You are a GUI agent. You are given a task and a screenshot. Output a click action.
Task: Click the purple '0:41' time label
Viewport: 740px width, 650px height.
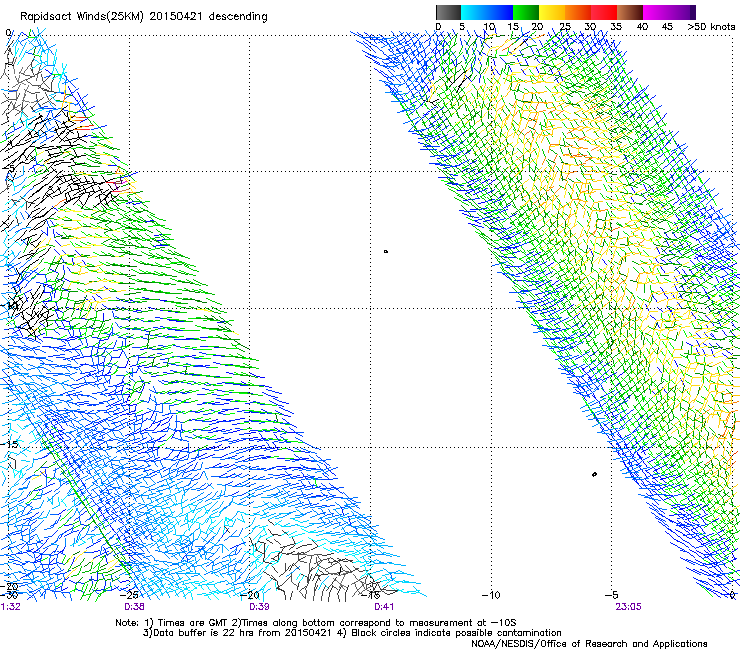coord(384,607)
